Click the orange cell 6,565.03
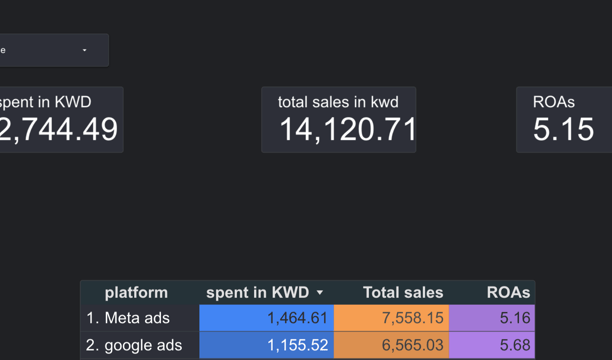Screen dimensions: 612x360 tap(391, 345)
